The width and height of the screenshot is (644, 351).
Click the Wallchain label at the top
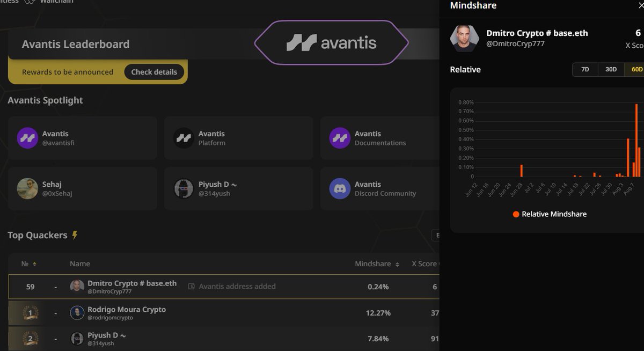pyautogui.click(x=56, y=2)
